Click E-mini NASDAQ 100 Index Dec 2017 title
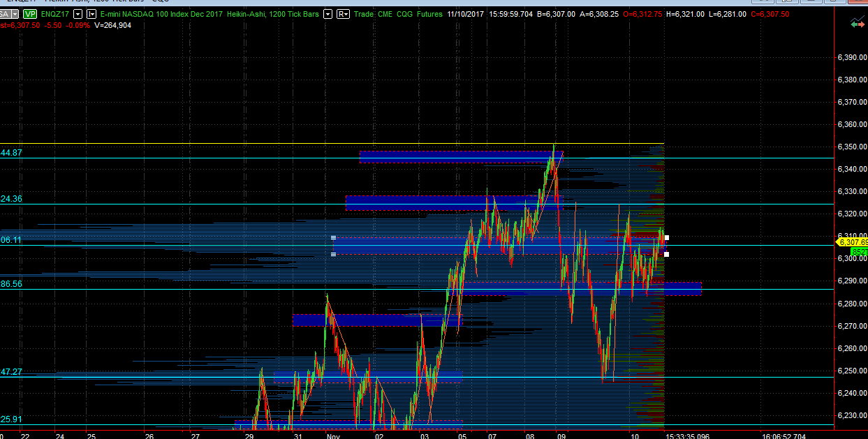 [x=163, y=14]
